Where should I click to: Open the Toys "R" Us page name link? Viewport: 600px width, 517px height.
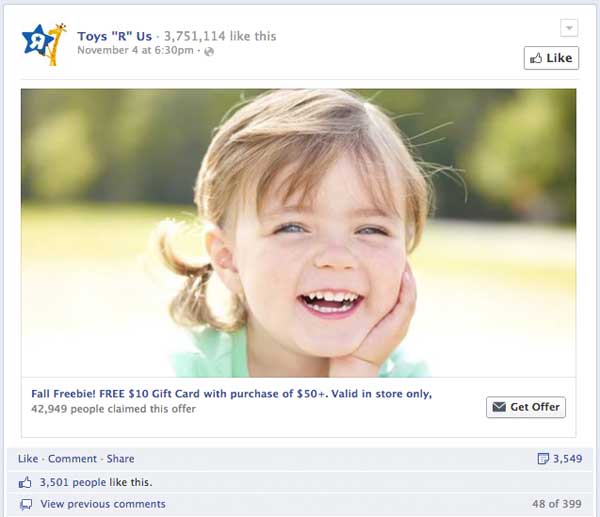114,36
